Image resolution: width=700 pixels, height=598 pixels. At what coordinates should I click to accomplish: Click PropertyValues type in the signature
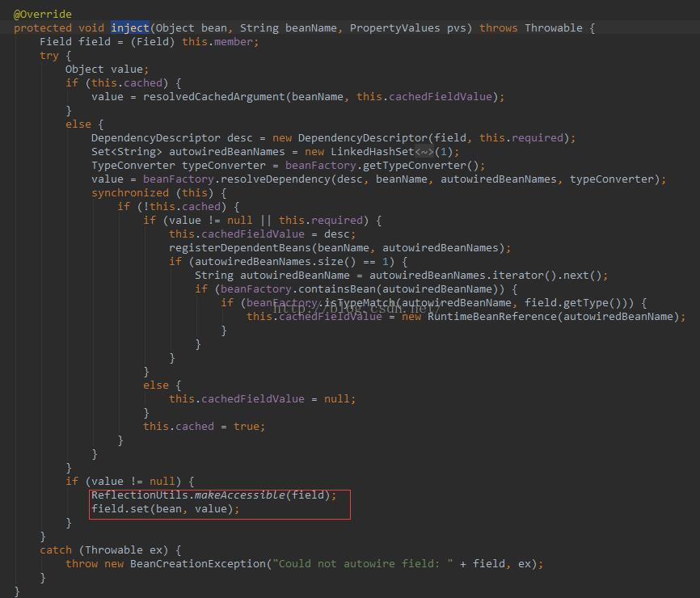(x=394, y=28)
